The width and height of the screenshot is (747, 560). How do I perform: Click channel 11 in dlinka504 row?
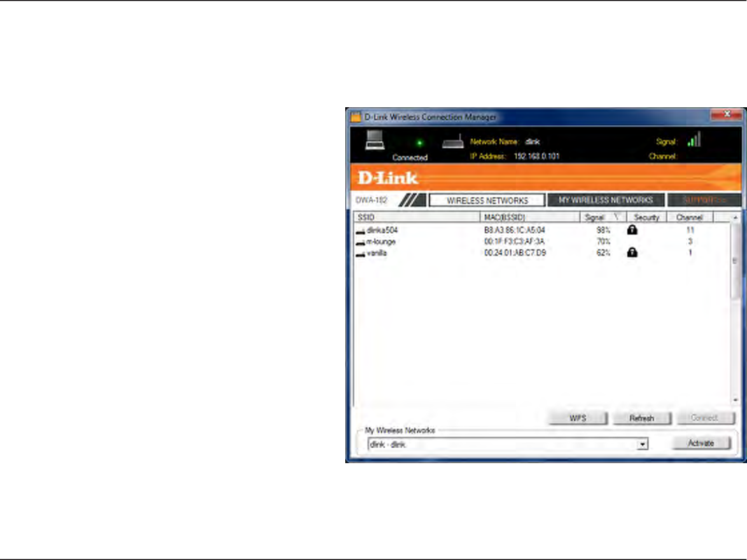(x=690, y=230)
